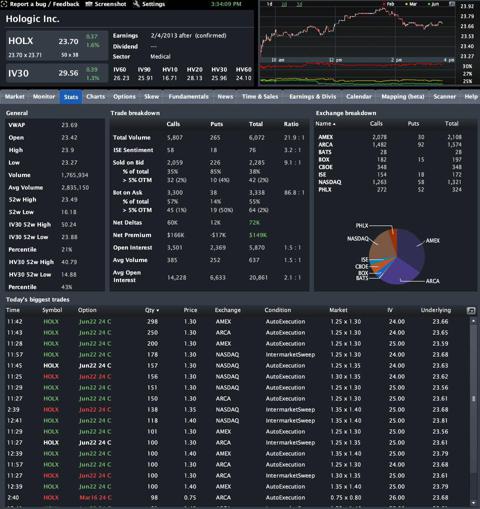
Task: Sort trades by Condition column header
Action: pyautogui.click(x=278, y=310)
